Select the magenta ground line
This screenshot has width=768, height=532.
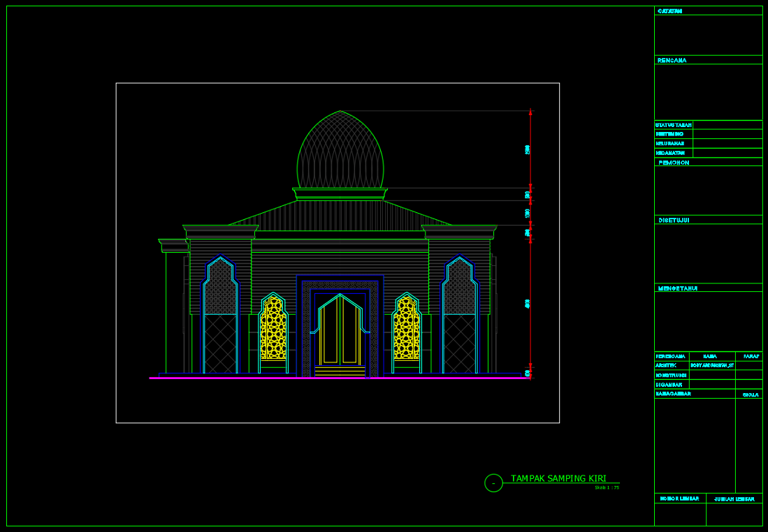pyautogui.click(x=340, y=378)
